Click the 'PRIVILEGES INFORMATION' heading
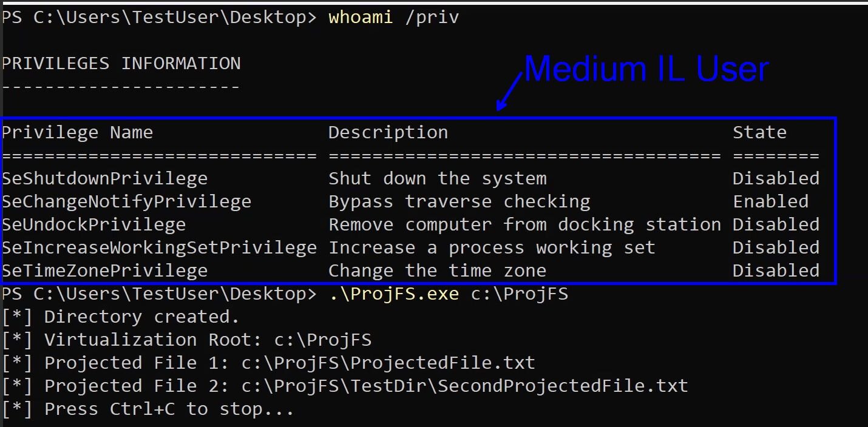The width and height of the screenshot is (868, 427). (x=121, y=64)
